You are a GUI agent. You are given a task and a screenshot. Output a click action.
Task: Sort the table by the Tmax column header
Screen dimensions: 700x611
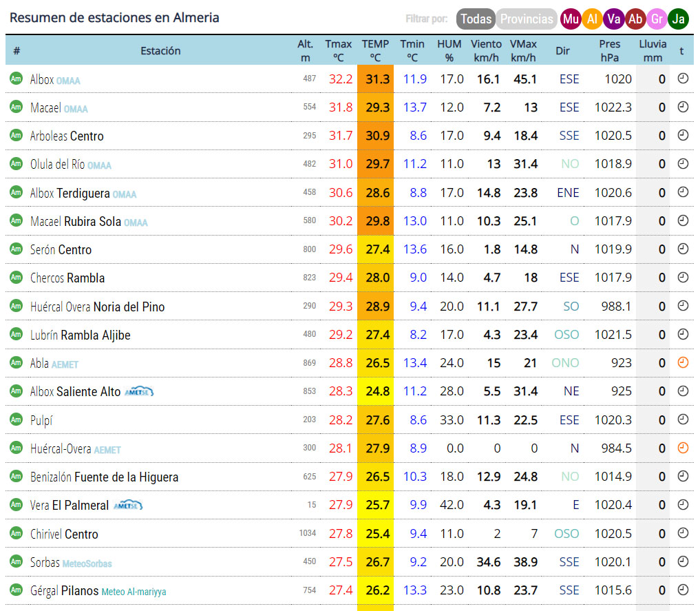(x=339, y=50)
